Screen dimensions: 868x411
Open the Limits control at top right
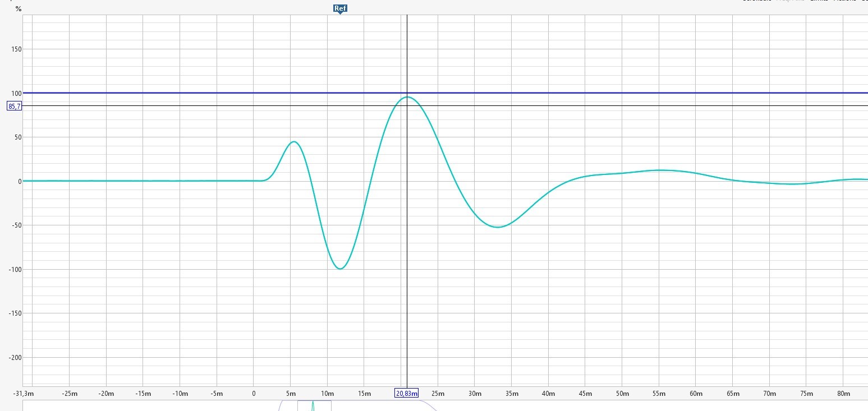pyautogui.click(x=819, y=1)
